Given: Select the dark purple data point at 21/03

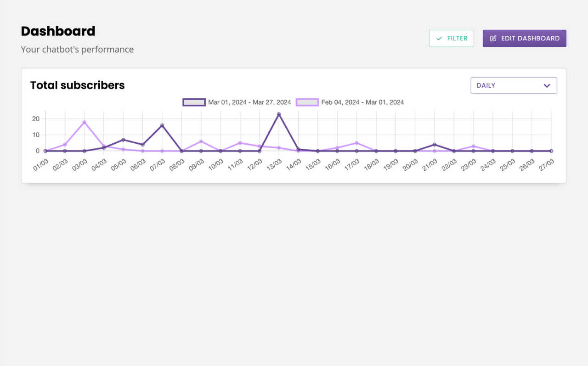Looking at the screenshot, I should 435,145.
